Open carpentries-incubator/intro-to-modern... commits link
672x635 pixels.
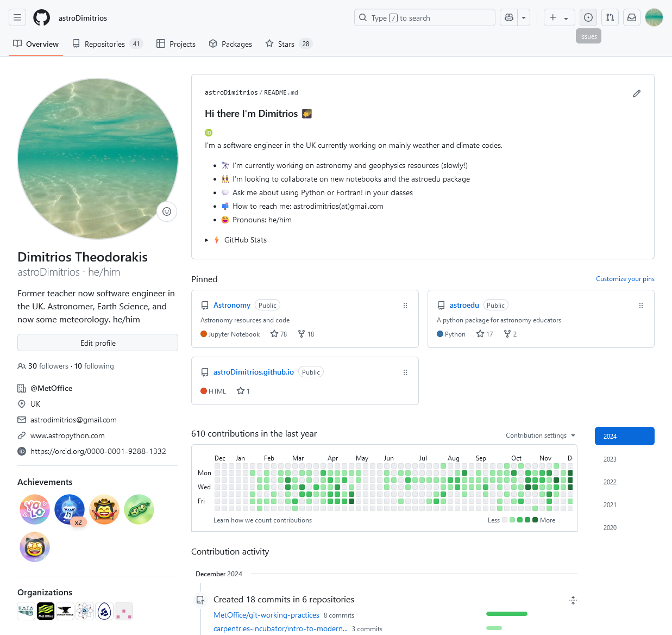(280, 628)
